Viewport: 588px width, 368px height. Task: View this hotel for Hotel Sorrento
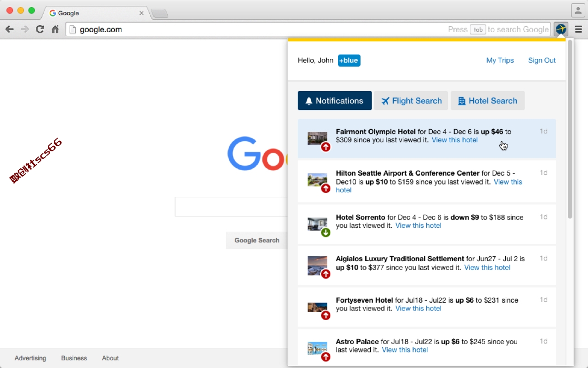(418, 225)
